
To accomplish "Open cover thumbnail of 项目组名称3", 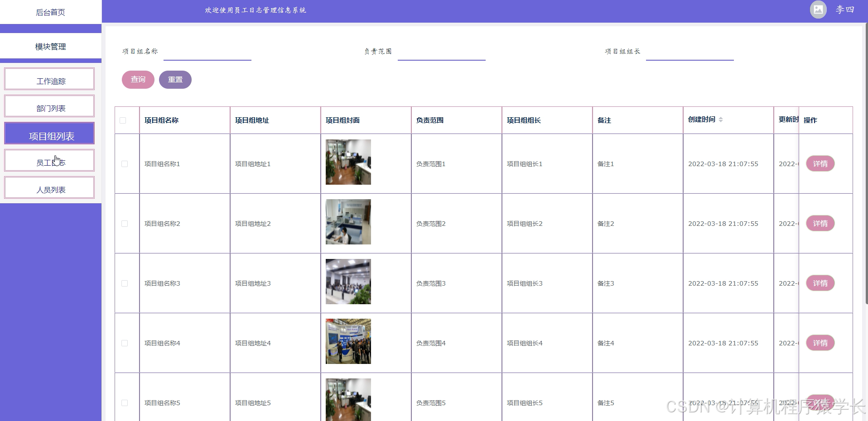I will pos(348,282).
